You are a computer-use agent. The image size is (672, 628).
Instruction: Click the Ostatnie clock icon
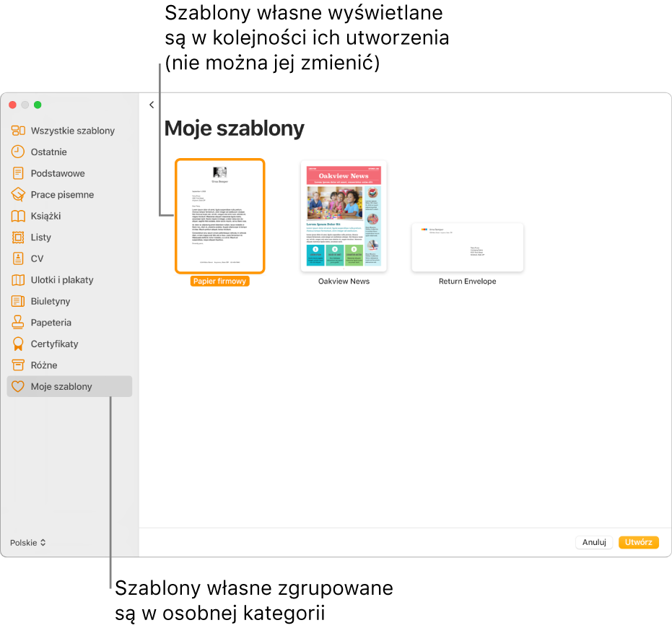pos(18,152)
